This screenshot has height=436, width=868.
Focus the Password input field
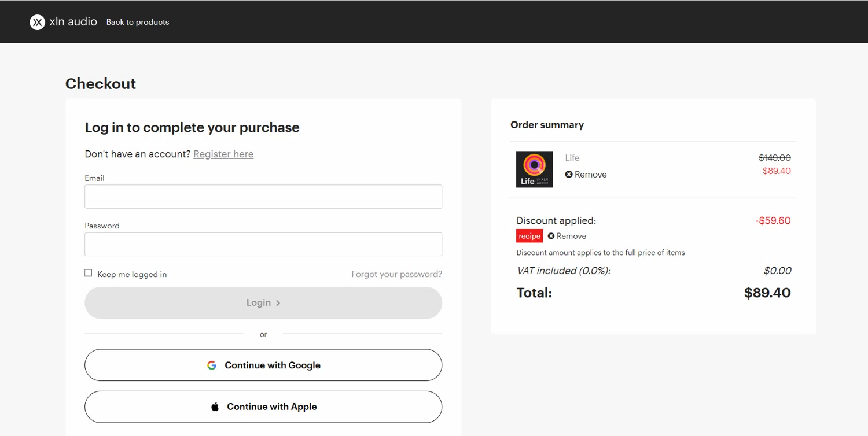point(263,244)
